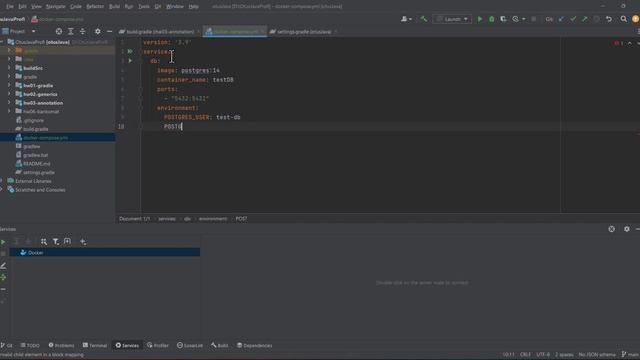
Task: Open Services panel gear options
Action: (627, 229)
